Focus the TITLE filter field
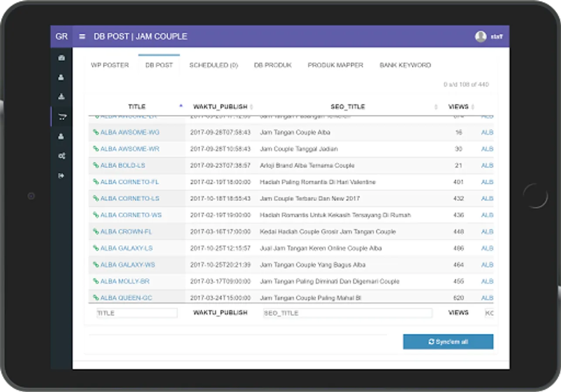The image size is (561, 392). tap(137, 313)
